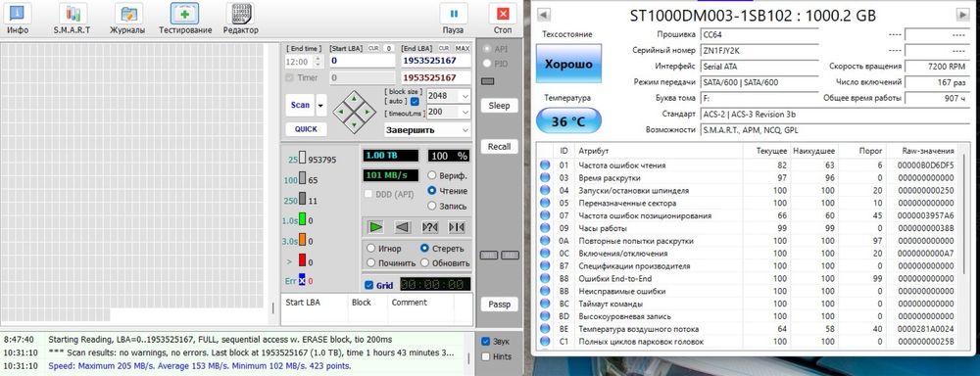
Task: Go to previous disk in CrystalDiskInfo header
Action: point(543,15)
